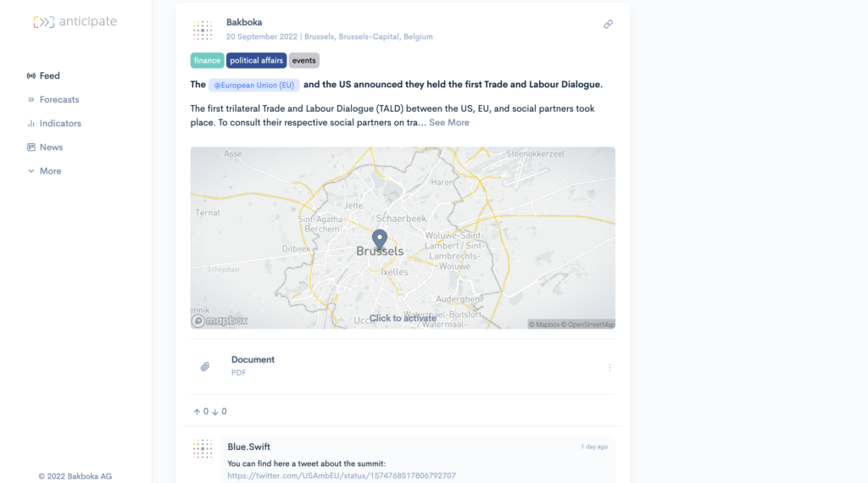The image size is (868, 483).
Task: Copy the post link icon
Action: pyautogui.click(x=609, y=25)
